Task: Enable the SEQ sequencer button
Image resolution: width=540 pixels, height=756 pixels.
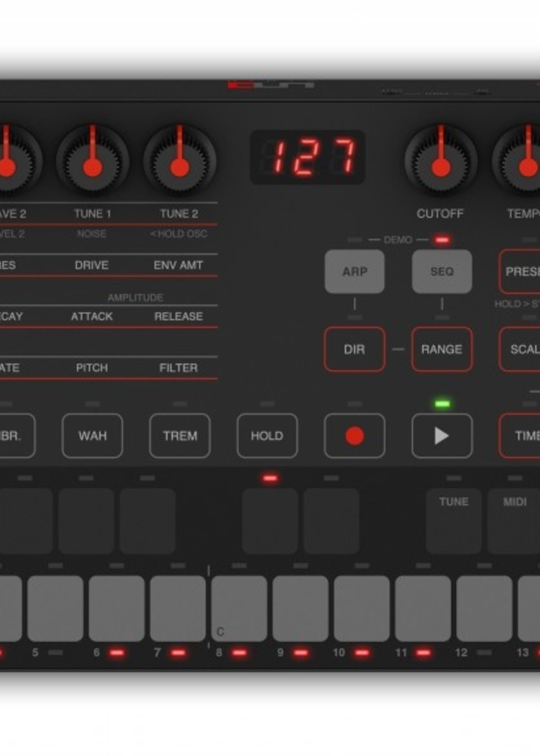Action: tap(442, 271)
